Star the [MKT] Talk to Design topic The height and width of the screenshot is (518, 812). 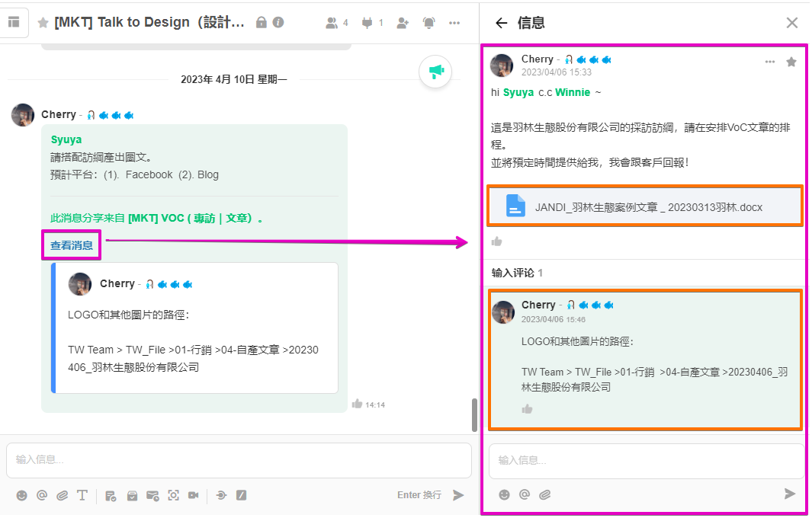click(x=43, y=23)
